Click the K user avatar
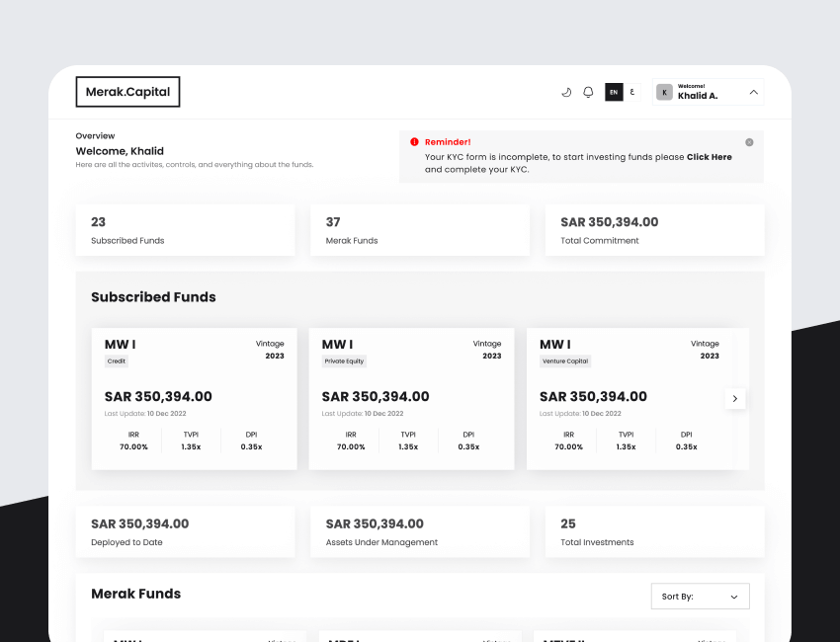 tap(664, 92)
